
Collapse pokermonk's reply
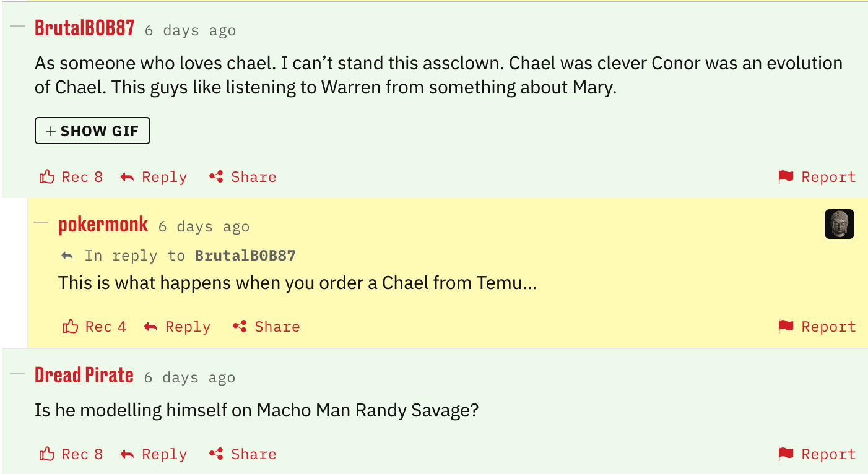[x=41, y=223]
